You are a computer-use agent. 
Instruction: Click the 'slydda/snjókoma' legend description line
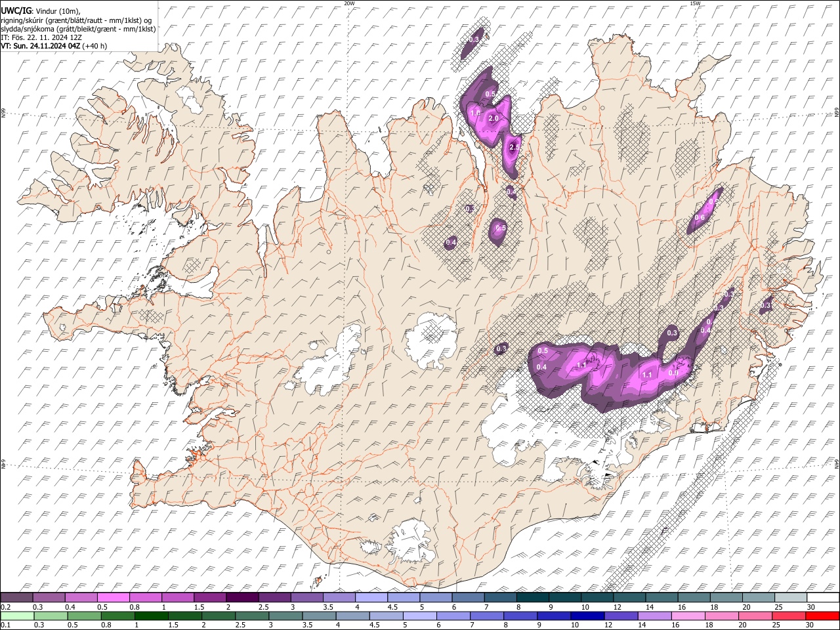(78, 29)
